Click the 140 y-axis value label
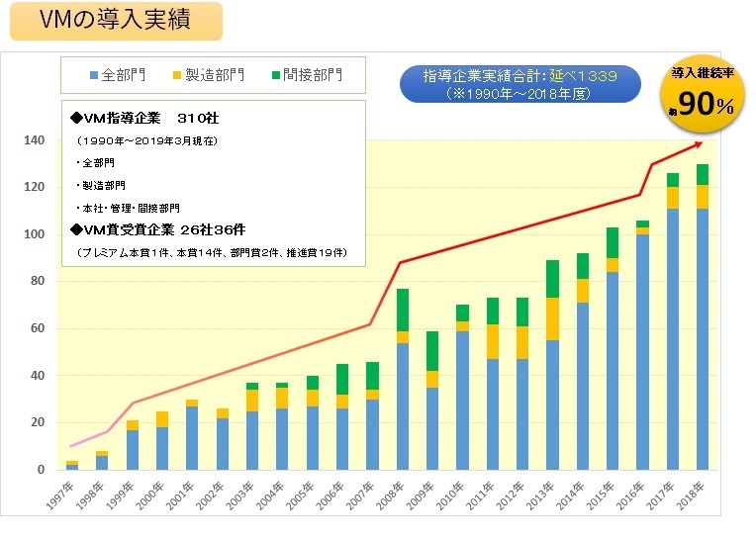Image resolution: width=756 pixels, height=539 pixels. tap(36, 140)
